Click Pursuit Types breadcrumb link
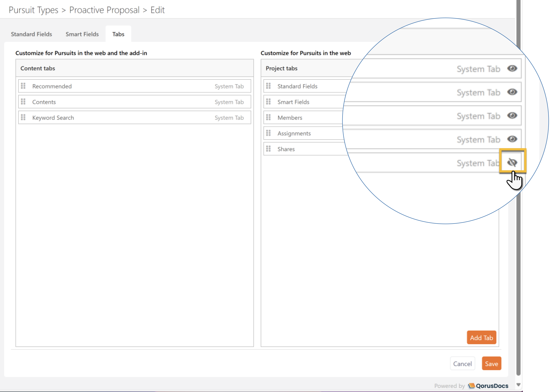 (x=33, y=10)
